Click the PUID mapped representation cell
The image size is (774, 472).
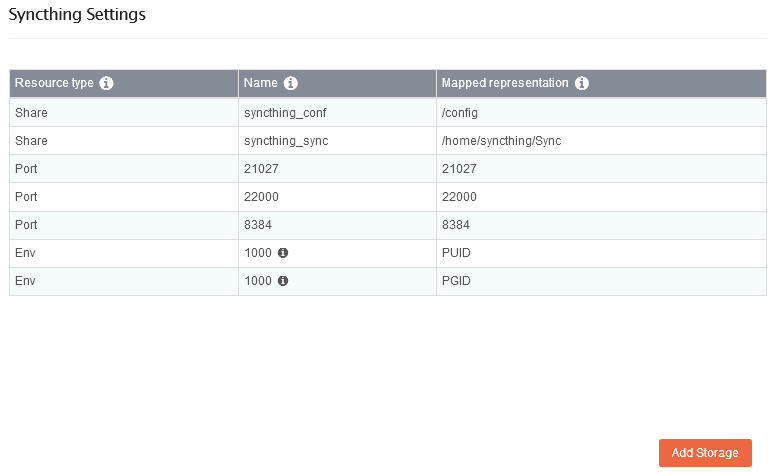(x=601, y=253)
